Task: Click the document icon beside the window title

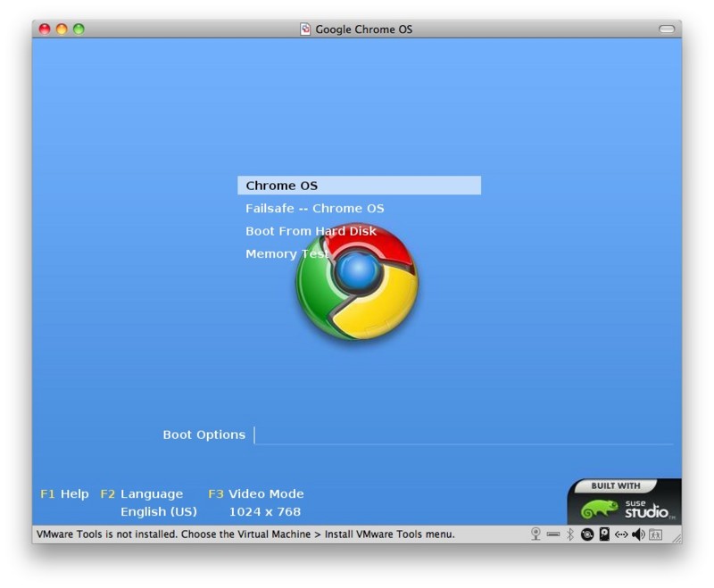Action: pos(305,29)
